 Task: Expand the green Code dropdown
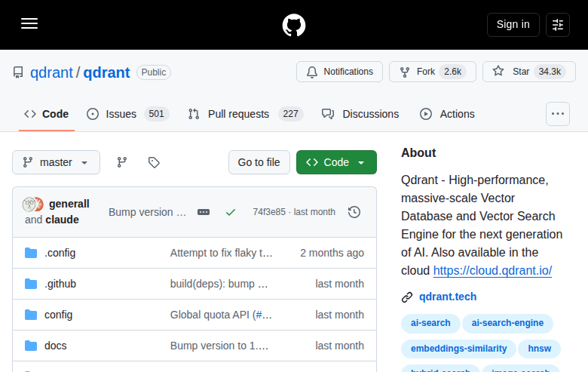[x=336, y=162]
